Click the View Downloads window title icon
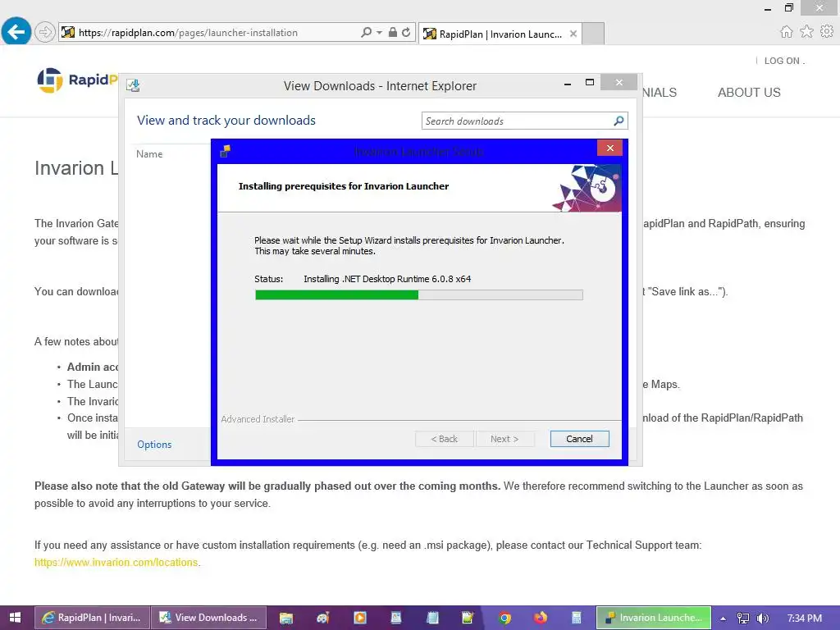Screen dimensions: 840x630 tap(134, 85)
